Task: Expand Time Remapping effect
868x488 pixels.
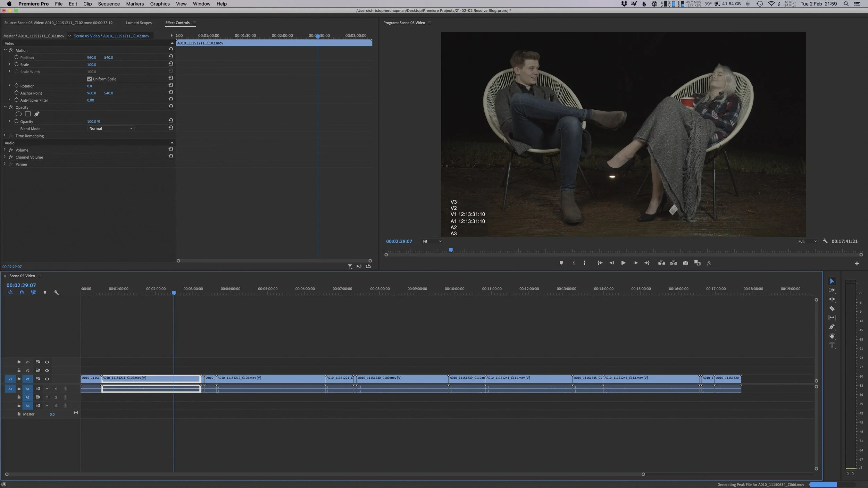Action: [x=5, y=136]
